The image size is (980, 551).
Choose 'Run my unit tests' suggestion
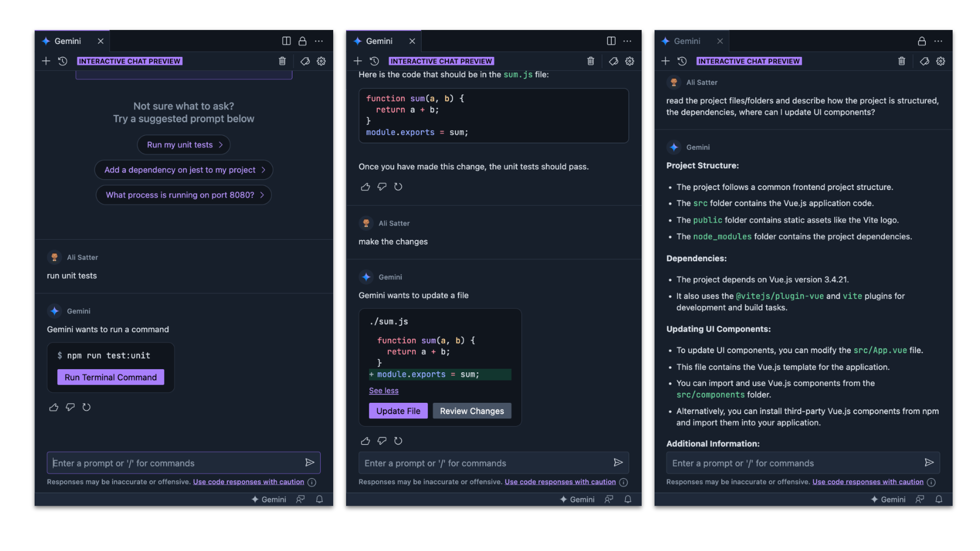[184, 145]
